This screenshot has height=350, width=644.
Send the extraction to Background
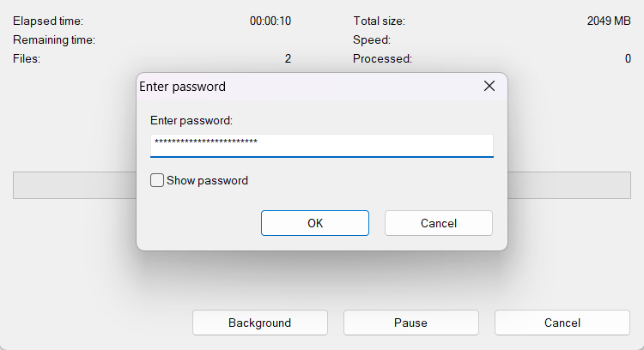tap(259, 323)
